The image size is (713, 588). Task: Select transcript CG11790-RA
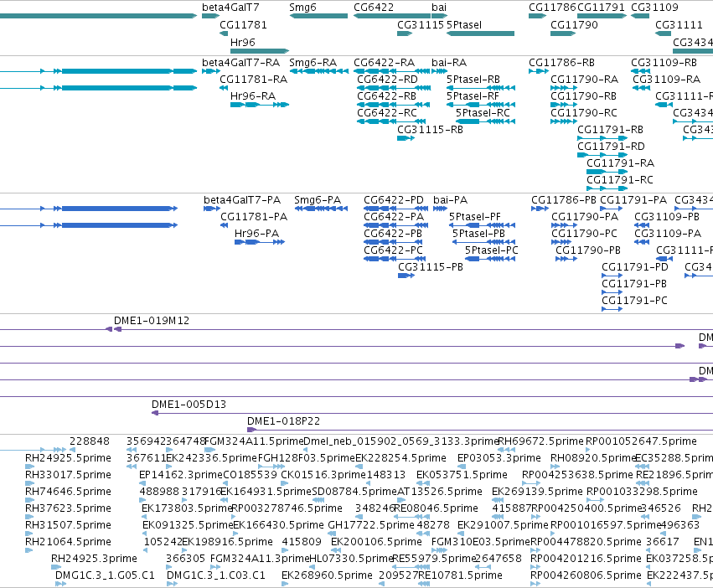click(584, 80)
